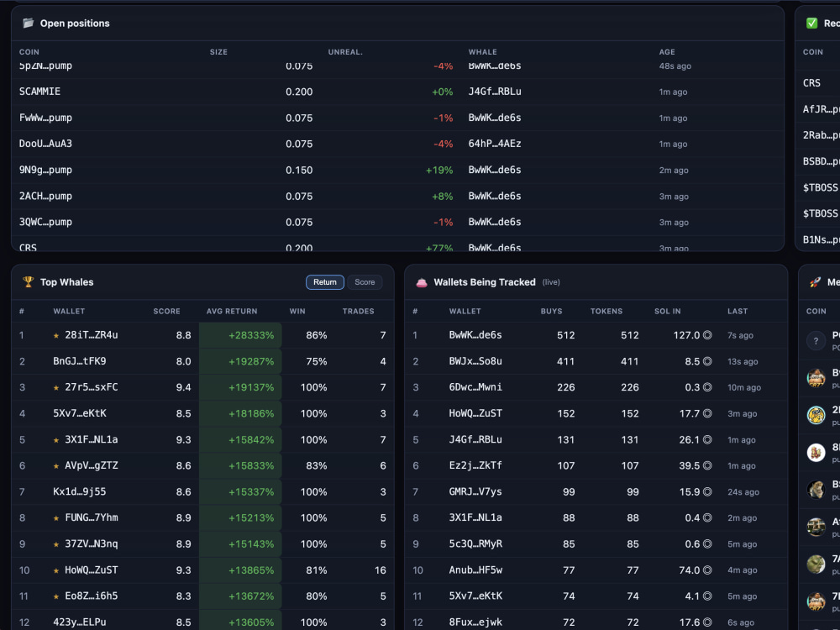
Task: Open wallet 423y…ELPu in Top Whales
Action: coord(79,622)
